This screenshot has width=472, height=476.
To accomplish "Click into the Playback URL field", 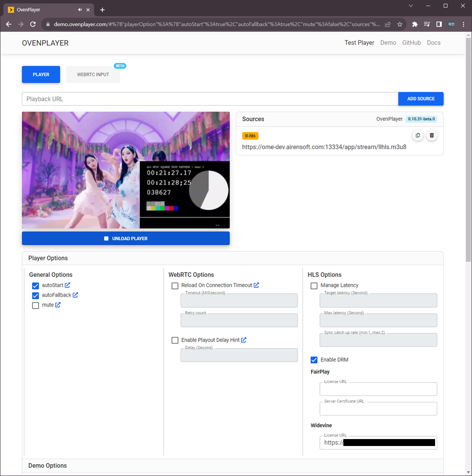I will point(210,99).
